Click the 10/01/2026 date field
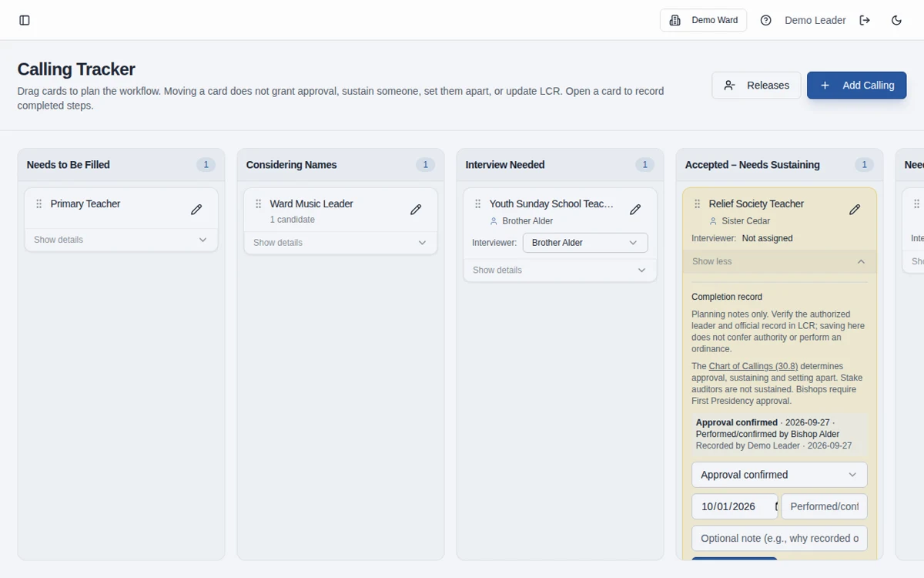Screen dimensions: 924x578 [x=735, y=506]
